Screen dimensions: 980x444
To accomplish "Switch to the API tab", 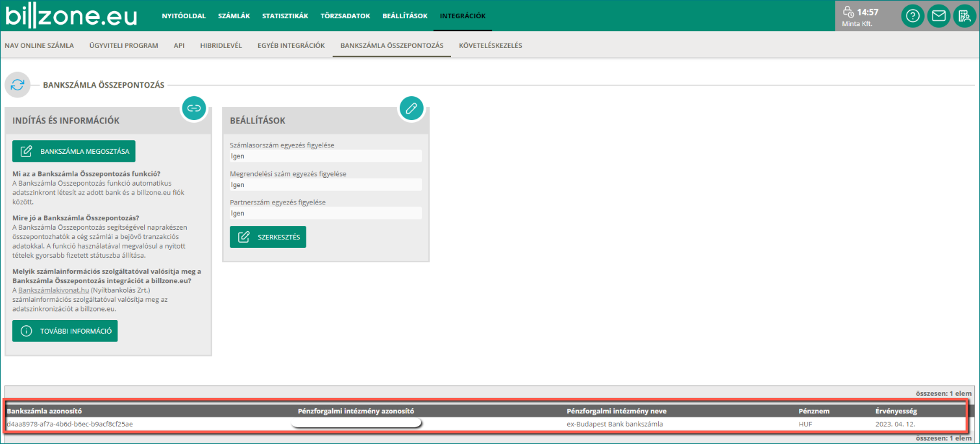I will pos(179,45).
